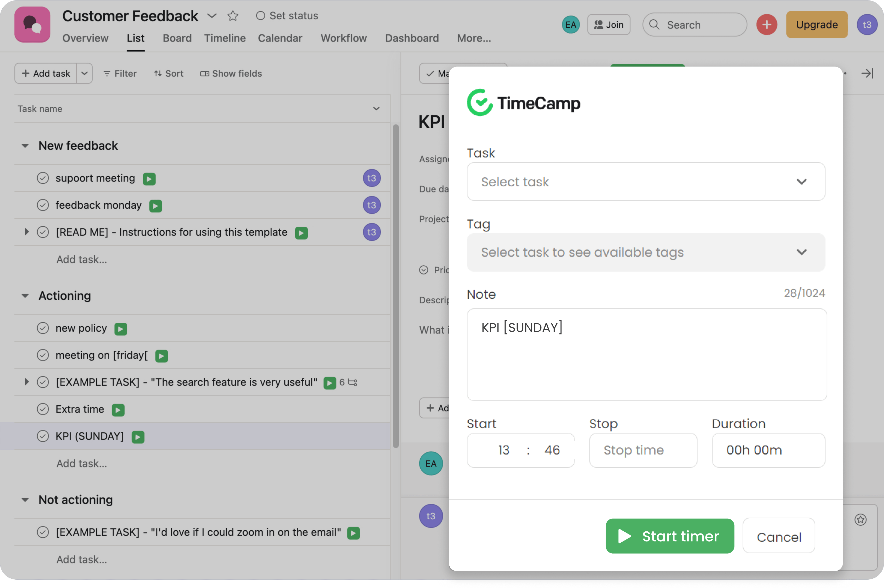The image size is (884, 588).
Task: Expand subtasks of search feature example
Action: coord(26,382)
